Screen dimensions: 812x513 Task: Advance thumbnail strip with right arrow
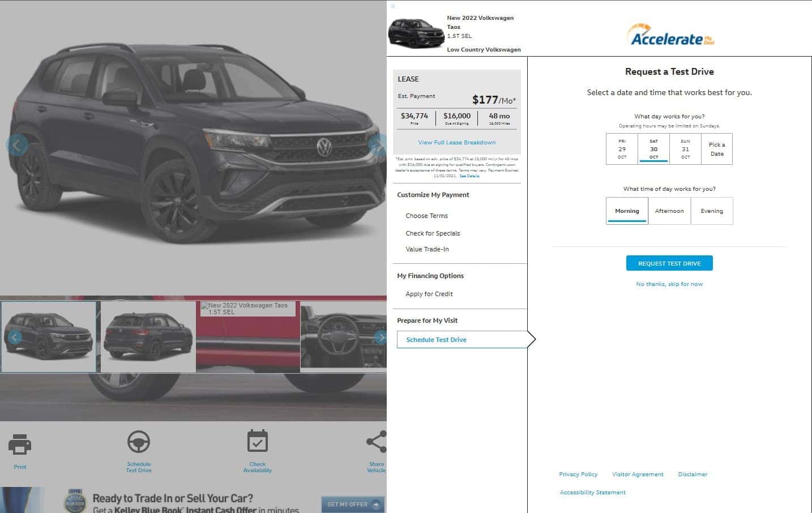(381, 337)
